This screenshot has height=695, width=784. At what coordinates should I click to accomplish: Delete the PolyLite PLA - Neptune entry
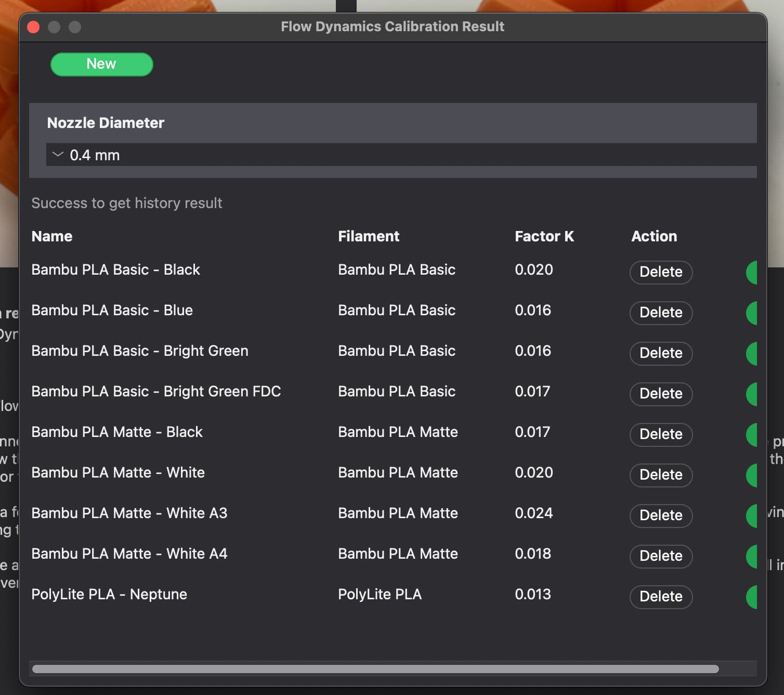(x=661, y=597)
